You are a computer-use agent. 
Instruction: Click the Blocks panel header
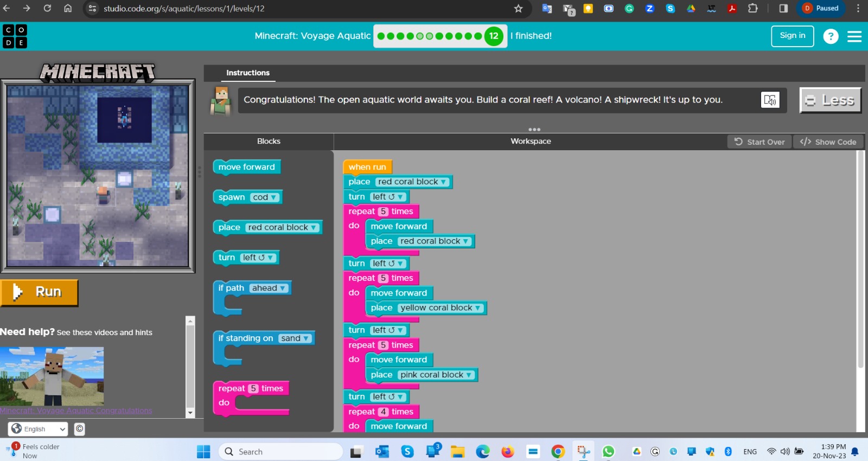(269, 141)
